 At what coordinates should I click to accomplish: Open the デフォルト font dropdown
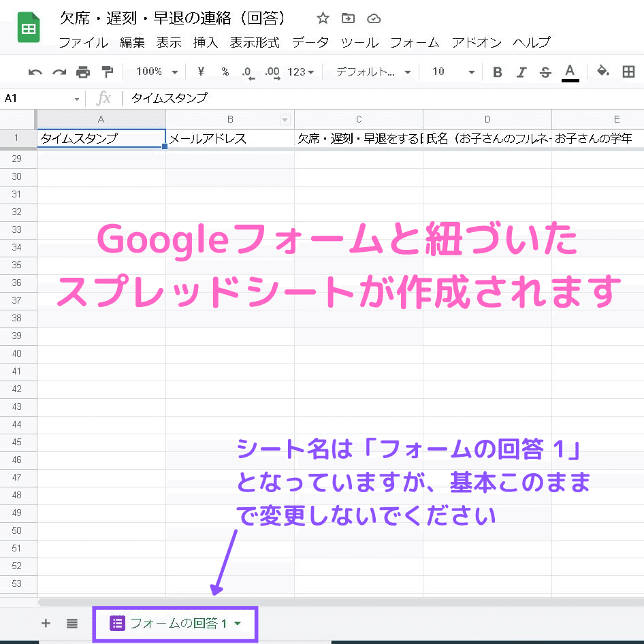coord(373,72)
